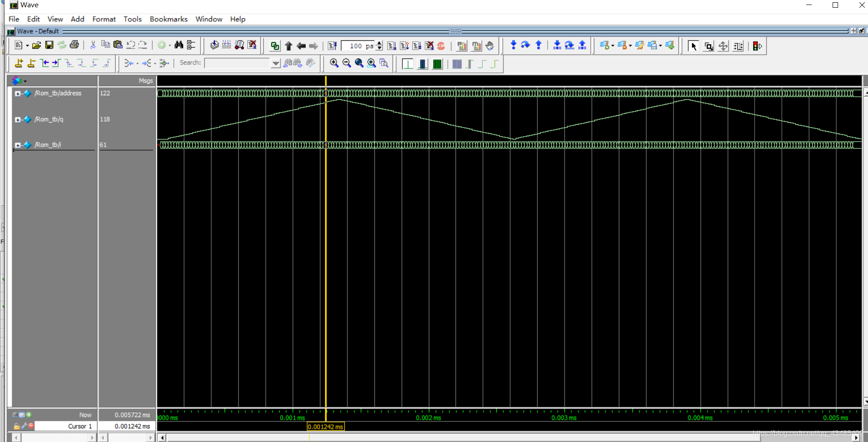868x442 pixels.
Task: Jump to the previous transition edge
Action: 44,63
